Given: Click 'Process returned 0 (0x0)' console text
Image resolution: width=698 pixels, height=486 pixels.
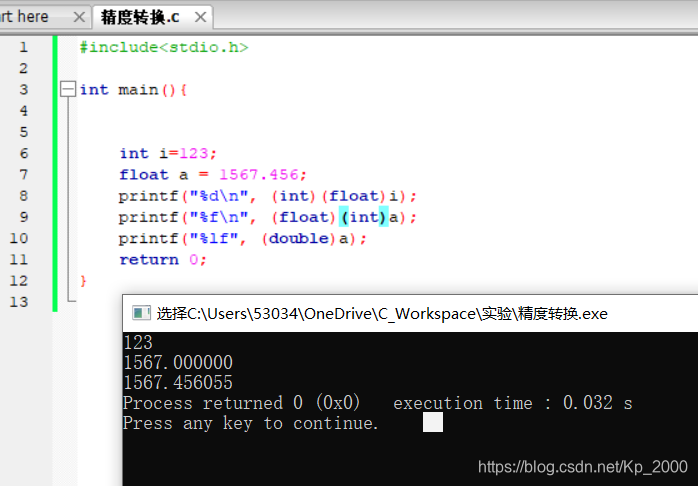Looking at the screenshot, I should coord(242,403).
